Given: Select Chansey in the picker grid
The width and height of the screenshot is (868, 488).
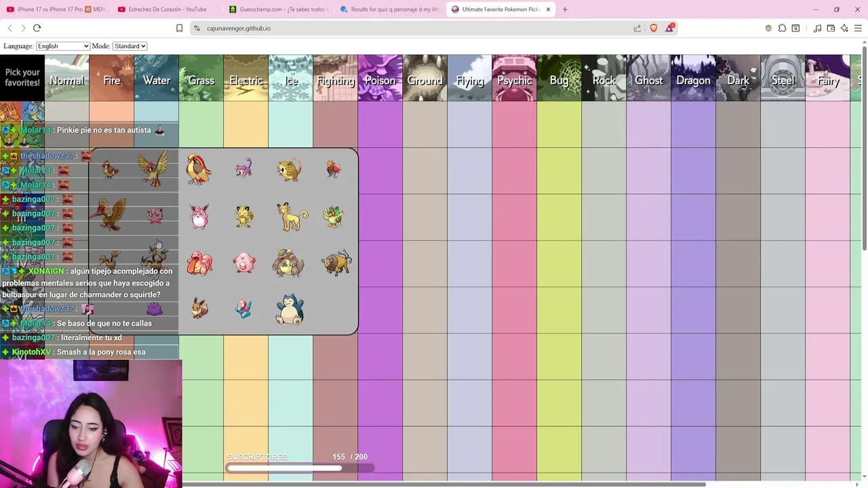Looking at the screenshot, I should tap(244, 263).
